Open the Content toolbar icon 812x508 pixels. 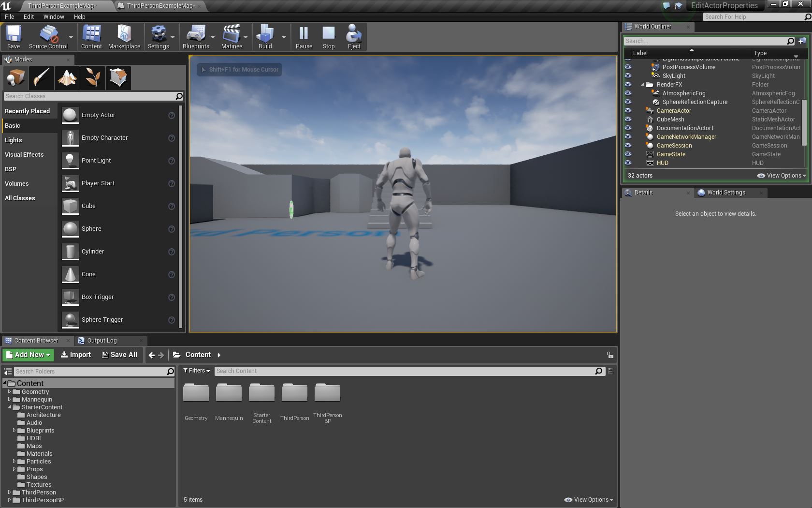91,37
